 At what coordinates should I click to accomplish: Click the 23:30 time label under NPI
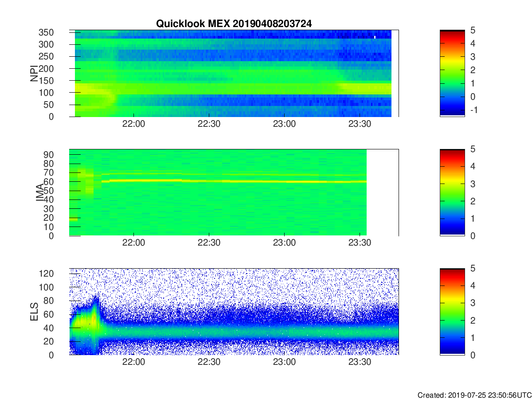click(360, 125)
